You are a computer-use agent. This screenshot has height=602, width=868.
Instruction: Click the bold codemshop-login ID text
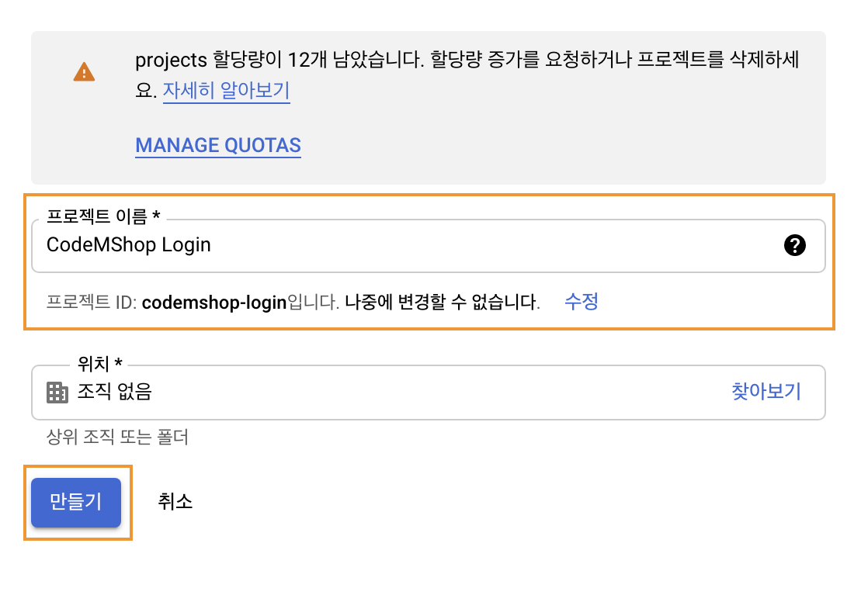pyautogui.click(x=214, y=303)
